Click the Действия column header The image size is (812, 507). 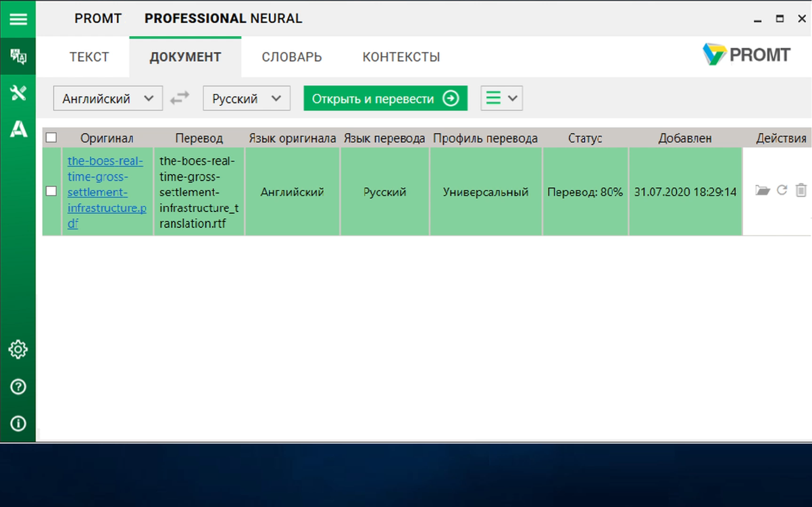pyautogui.click(x=781, y=138)
